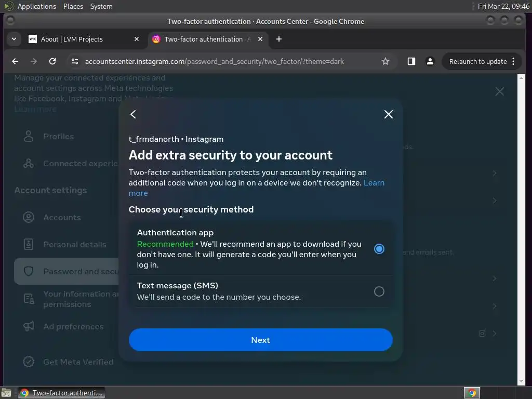Viewport: 532px width, 399px height.
Task: Click the browser back arrow
Action: [15, 61]
